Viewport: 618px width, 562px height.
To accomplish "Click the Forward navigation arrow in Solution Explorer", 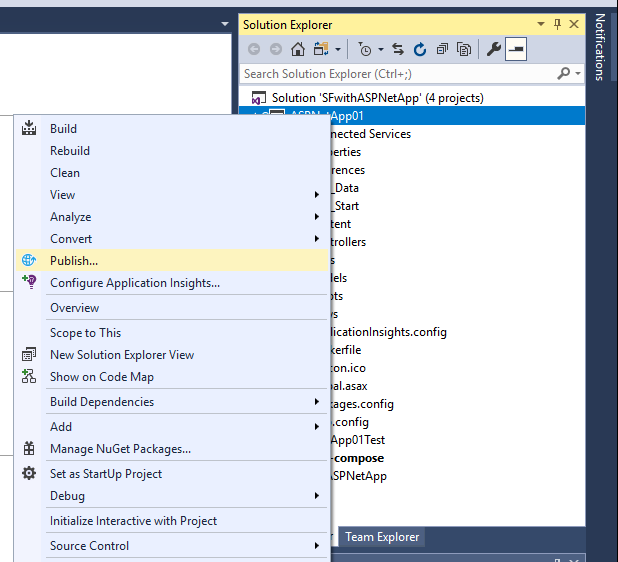I will coord(276,49).
